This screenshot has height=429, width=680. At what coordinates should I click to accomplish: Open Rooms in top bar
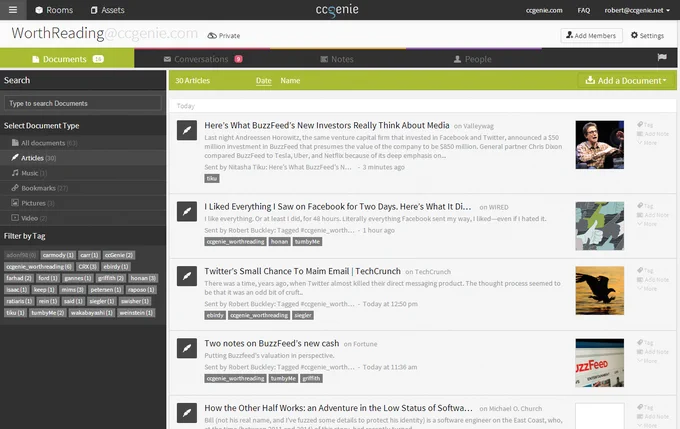(x=54, y=10)
